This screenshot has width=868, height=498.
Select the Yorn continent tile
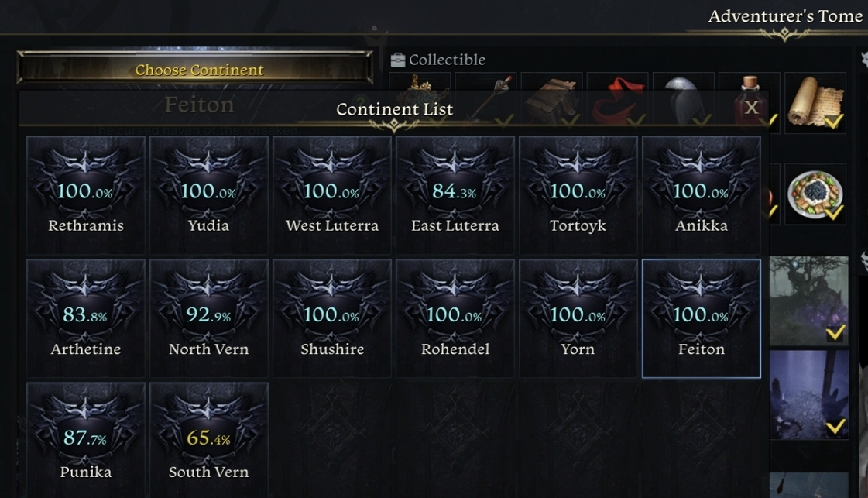(578, 318)
